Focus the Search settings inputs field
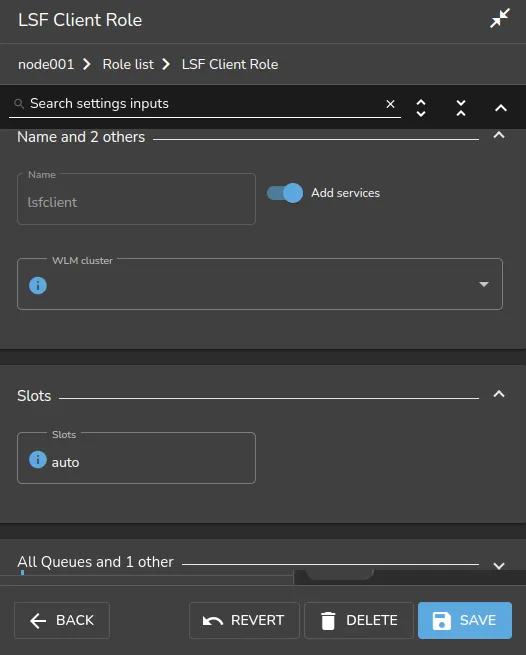This screenshot has width=526, height=655. [x=205, y=104]
